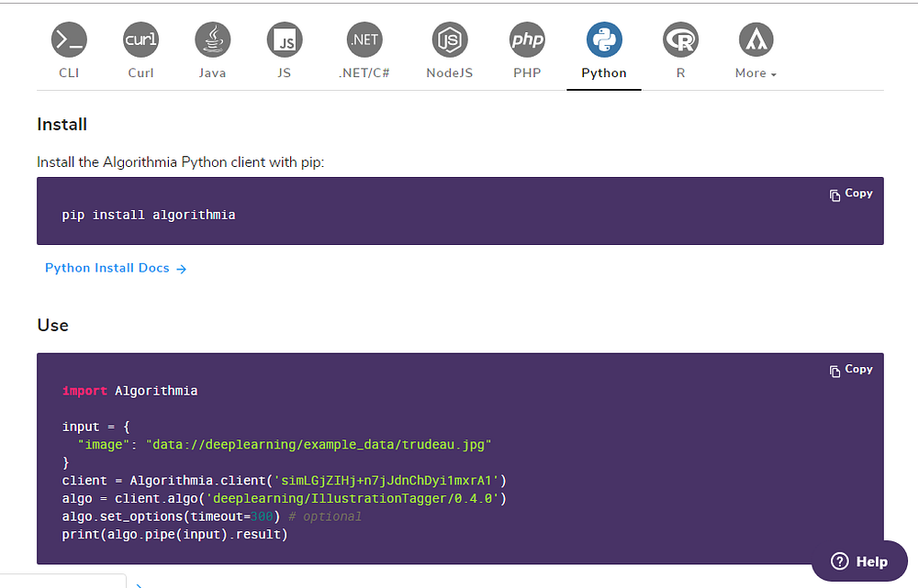The height and width of the screenshot is (588, 918).
Task: Switch to the CLI tab label
Action: tap(69, 73)
